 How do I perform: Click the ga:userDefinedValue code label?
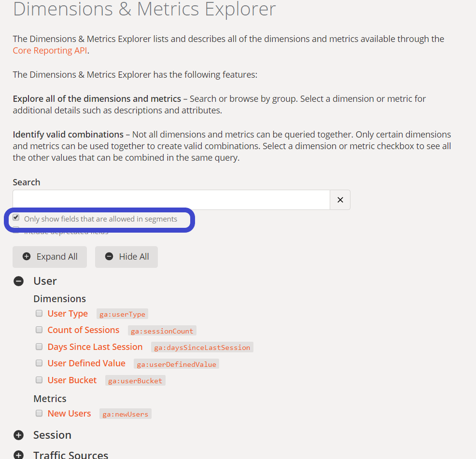176,364
